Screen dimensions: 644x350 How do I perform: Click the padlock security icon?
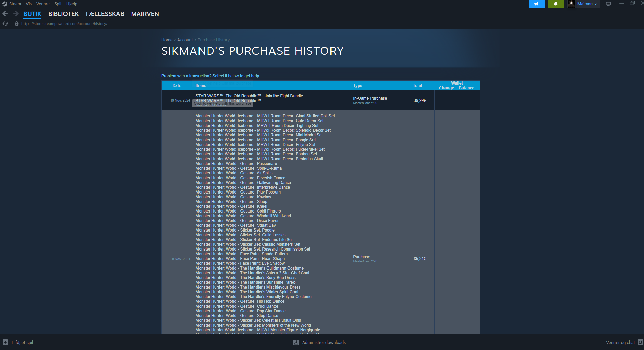pyautogui.click(x=16, y=24)
